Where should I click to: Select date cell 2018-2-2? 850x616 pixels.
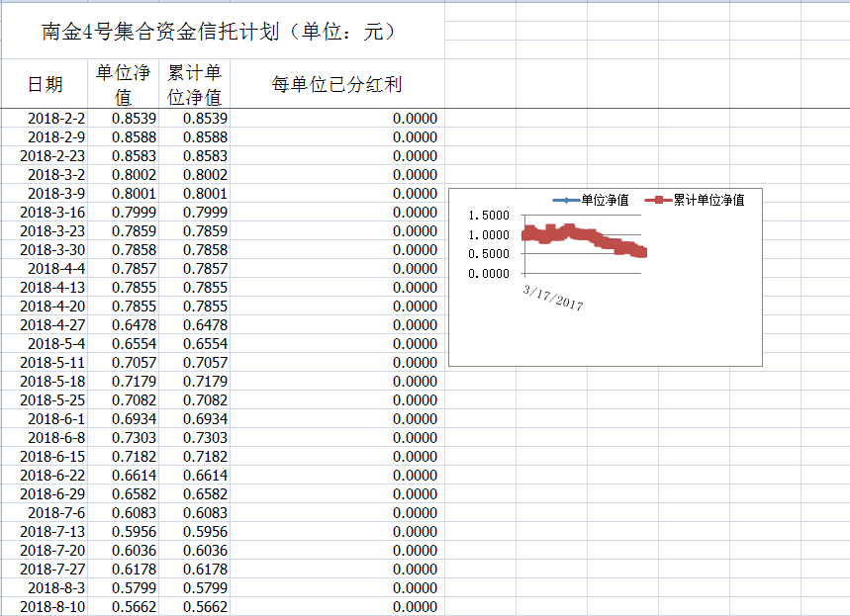pos(45,118)
